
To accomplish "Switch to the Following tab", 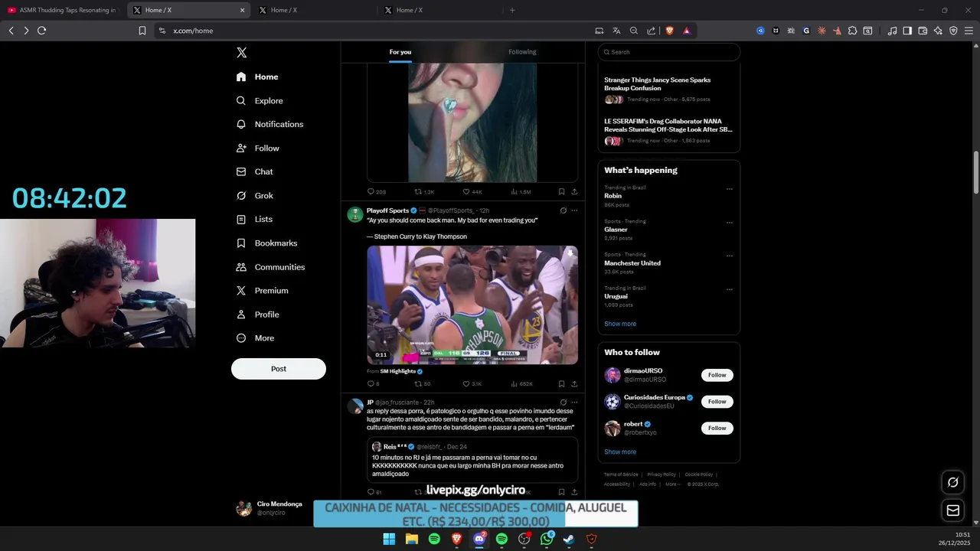I will [x=522, y=52].
